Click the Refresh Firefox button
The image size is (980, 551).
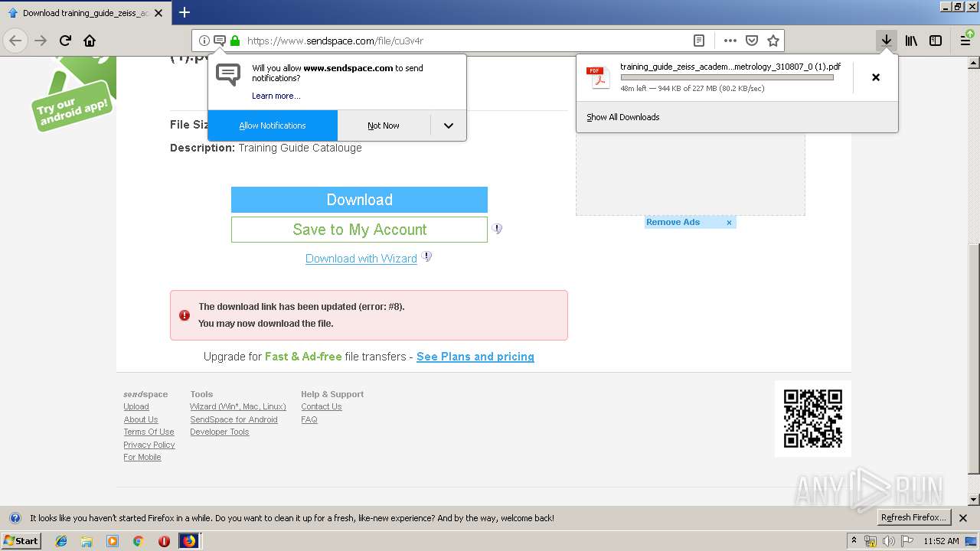tap(914, 517)
